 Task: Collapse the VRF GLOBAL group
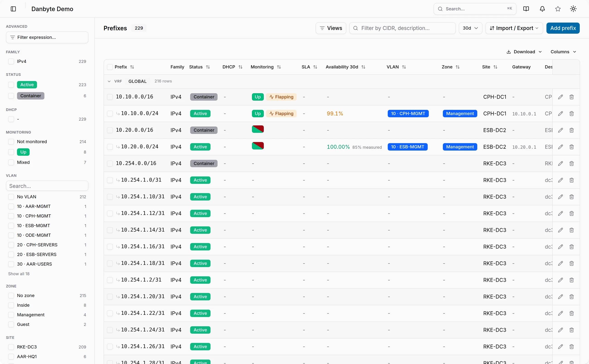coord(109,81)
